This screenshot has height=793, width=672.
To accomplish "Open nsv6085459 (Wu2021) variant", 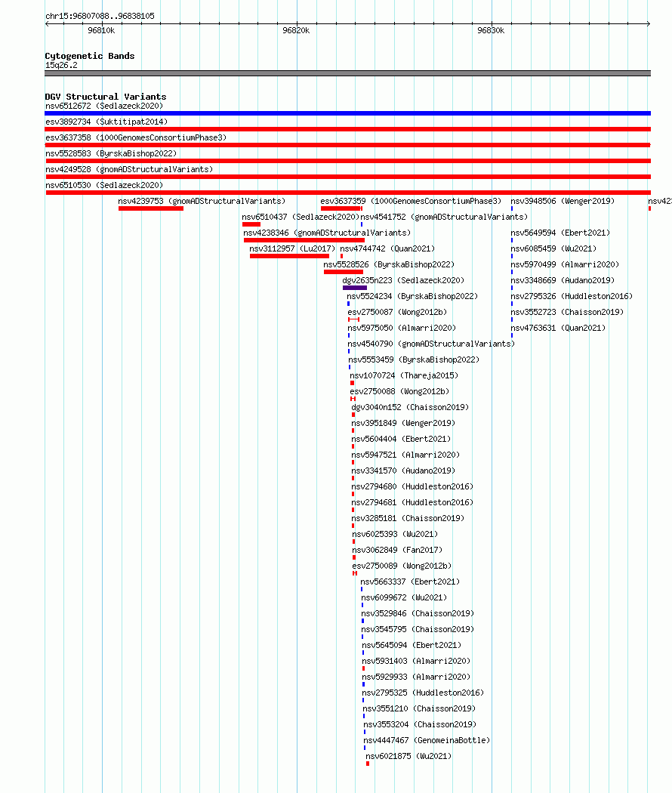I will tap(553, 248).
